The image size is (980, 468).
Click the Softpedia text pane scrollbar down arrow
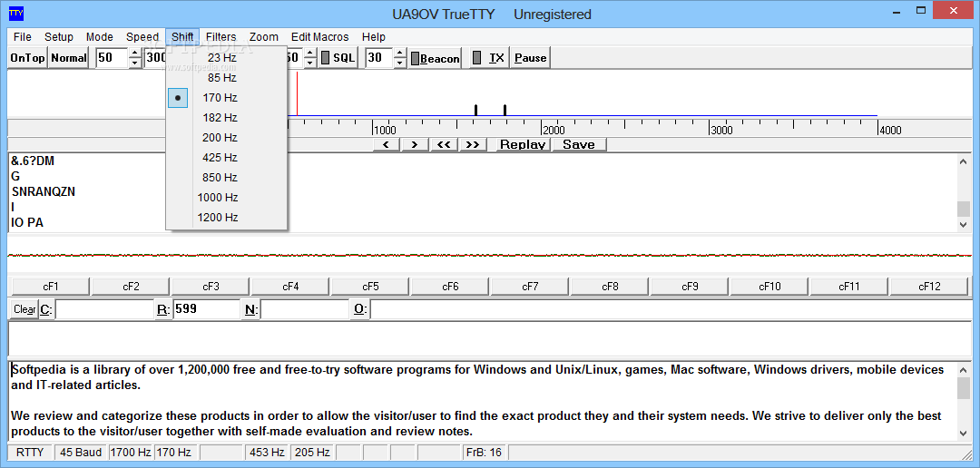tap(963, 433)
